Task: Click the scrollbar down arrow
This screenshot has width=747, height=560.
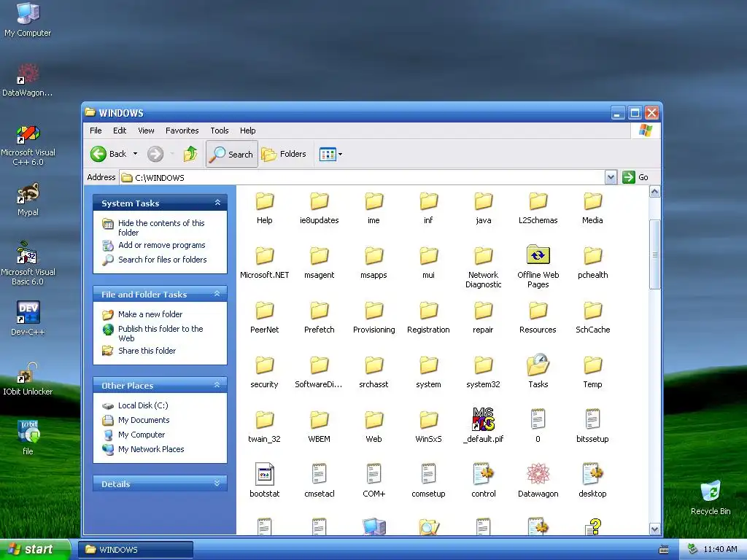Action: tap(654, 529)
